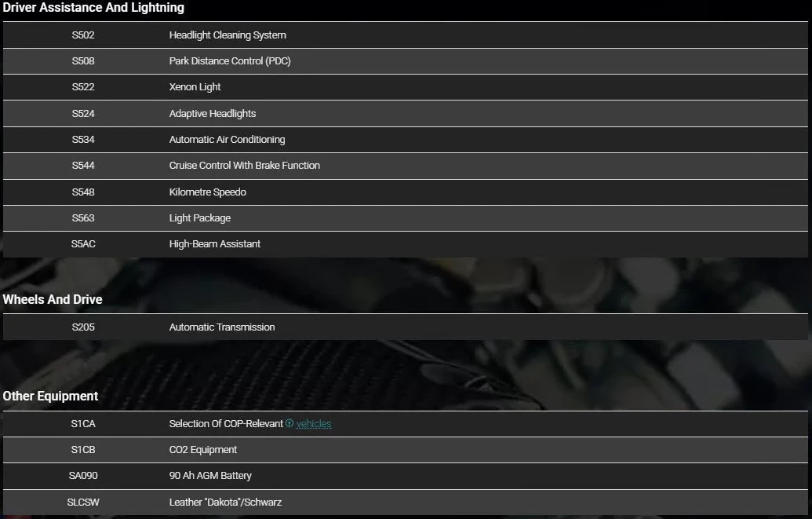
Task: Select the S502 Headlight Cleaning System row
Action: point(406,35)
